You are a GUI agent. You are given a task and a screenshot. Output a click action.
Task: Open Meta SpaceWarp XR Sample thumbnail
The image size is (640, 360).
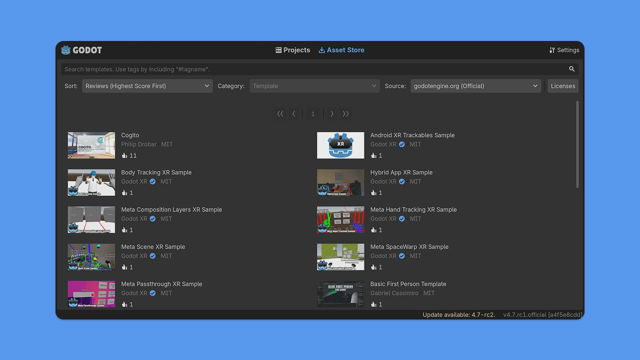pyautogui.click(x=340, y=257)
